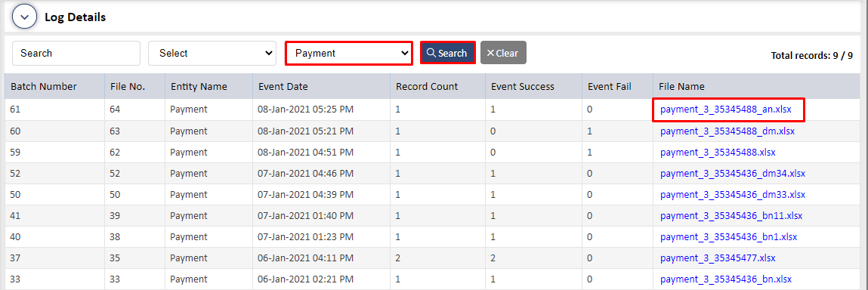Select the batch number 59 cell
Screen dimensions: 868x290
click(x=55, y=153)
